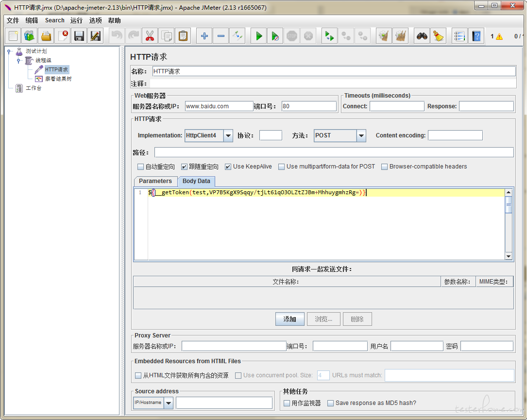The height and width of the screenshot is (420, 527).
Task: Click the Open file folder icon
Action: pos(46,36)
